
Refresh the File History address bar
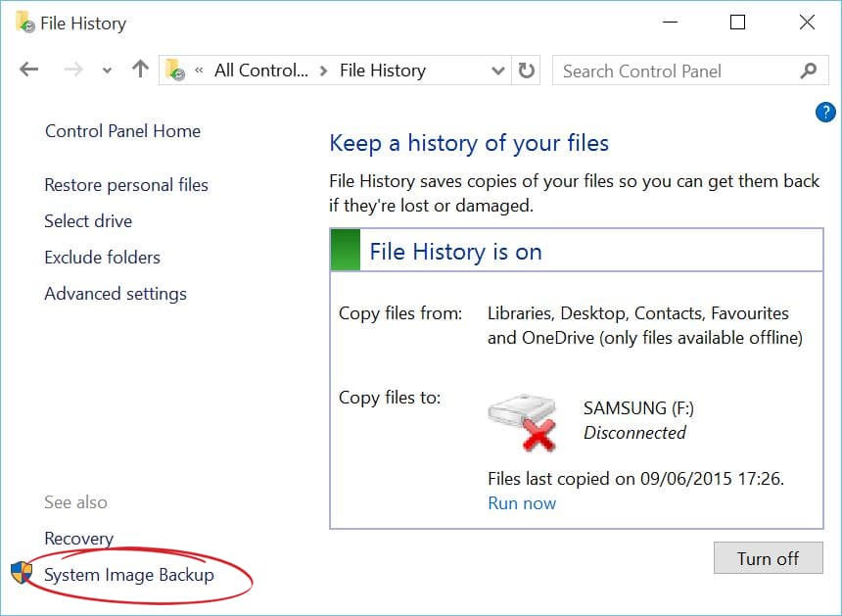pyautogui.click(x=527, y=71)
